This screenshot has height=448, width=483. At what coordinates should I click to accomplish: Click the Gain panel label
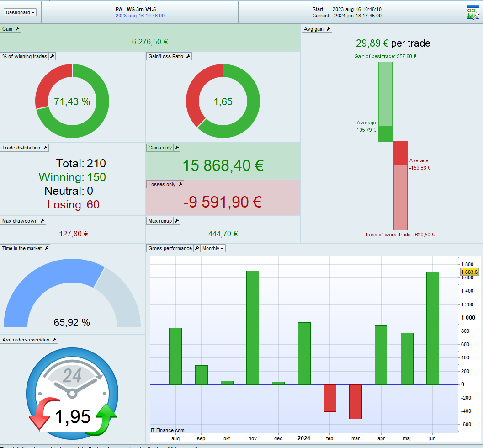(7, 29)
